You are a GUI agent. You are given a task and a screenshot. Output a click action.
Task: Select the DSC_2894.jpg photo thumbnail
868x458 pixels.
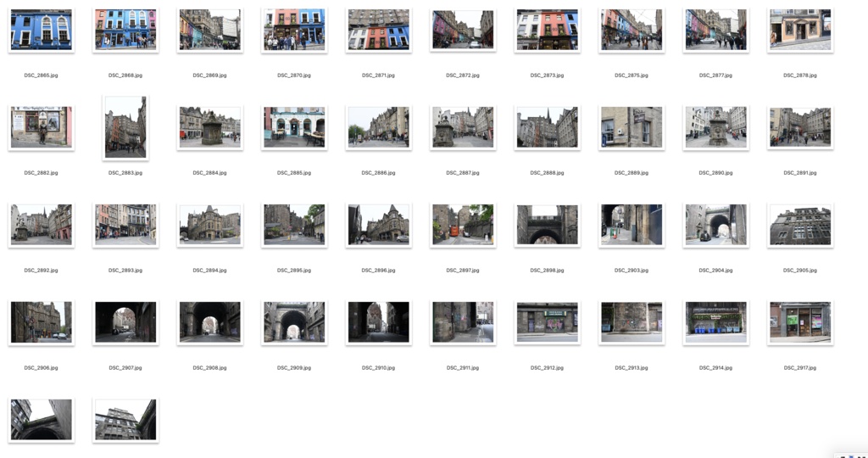point(210,225)
